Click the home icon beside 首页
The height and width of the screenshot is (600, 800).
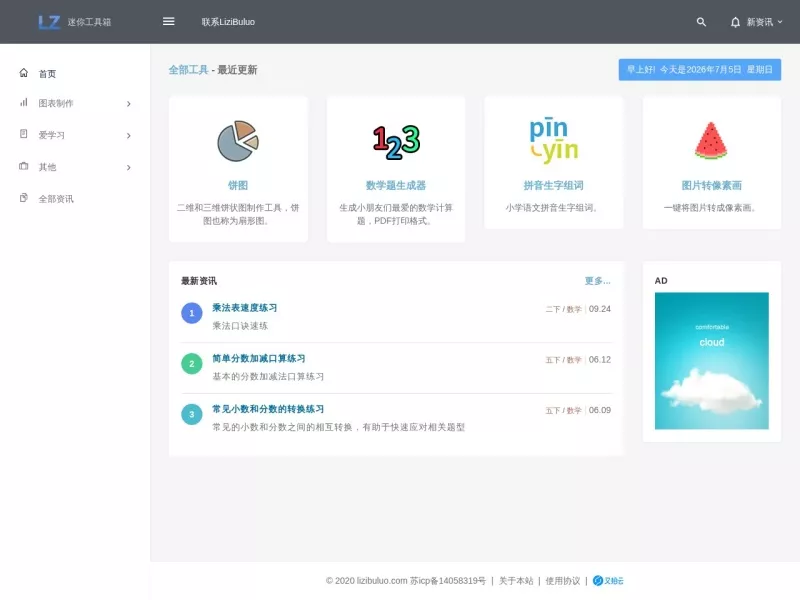pyautogui.click(x=23, y=73)
